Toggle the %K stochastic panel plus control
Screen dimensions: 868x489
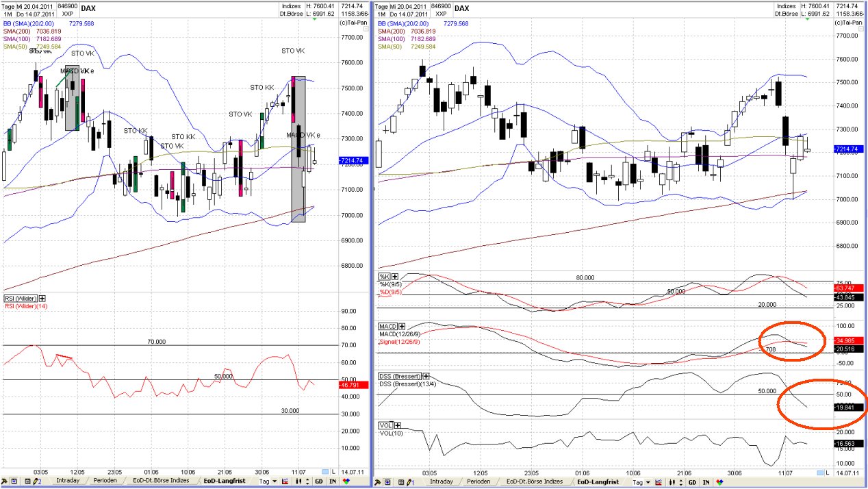tap(395, 276)
